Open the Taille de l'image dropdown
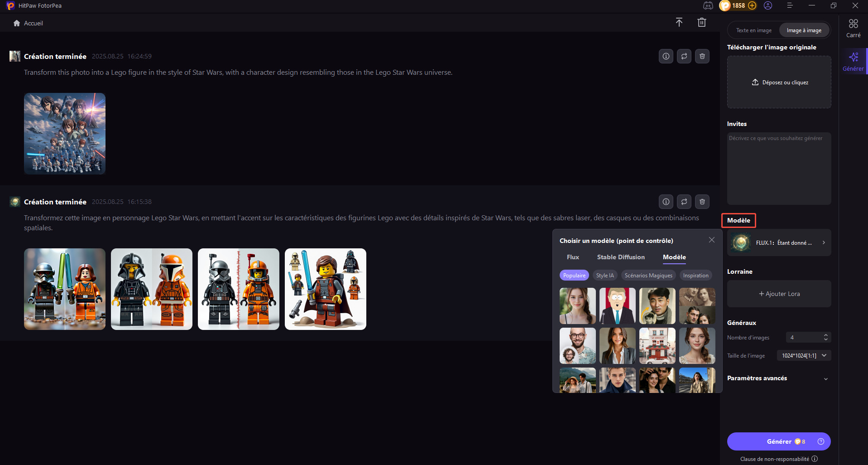Image resolution: width=868 pixels, height=465 pixels. click(x=804, y=356)
